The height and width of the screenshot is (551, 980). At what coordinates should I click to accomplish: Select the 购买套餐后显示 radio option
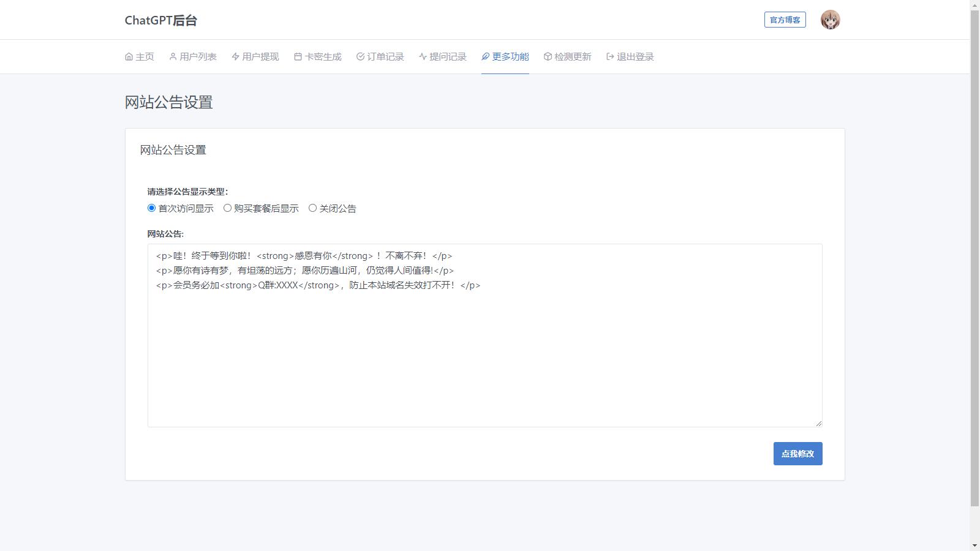[227, 208]
